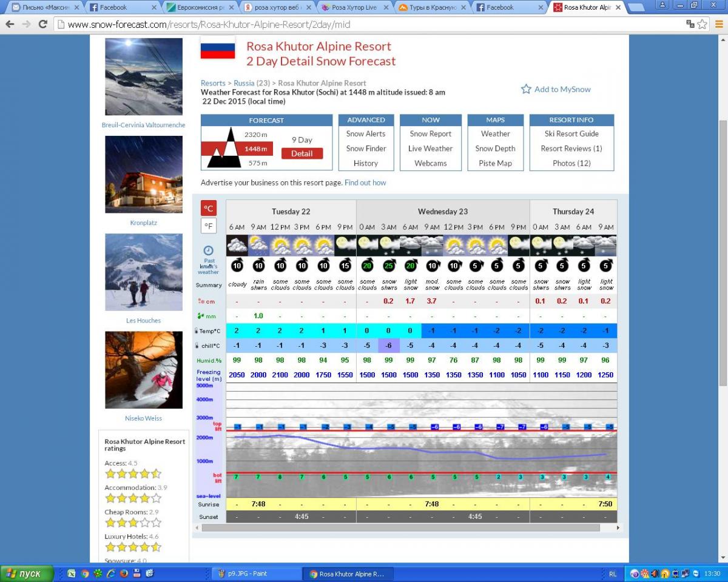Open the Niseko Weiss resort link
This screenshot has height=582, width=728.
pos(144,418)
